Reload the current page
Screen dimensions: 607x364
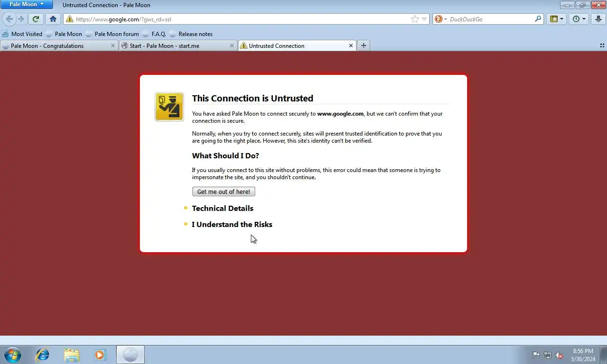(36, 19)
